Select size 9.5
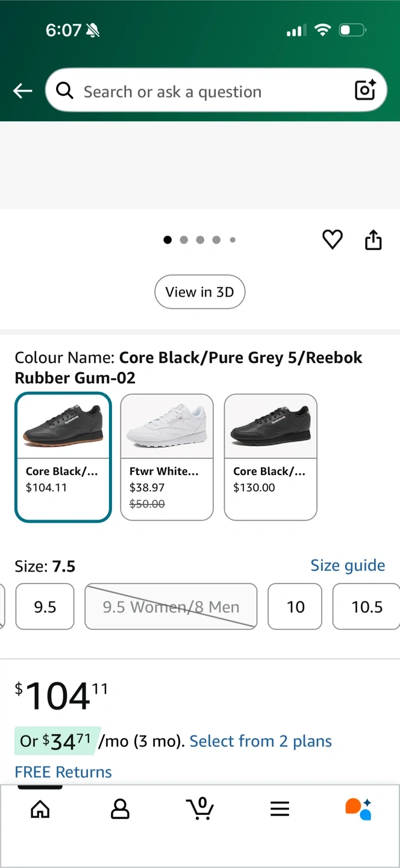This screenshot has width=400, height=868. coord(45,606)
